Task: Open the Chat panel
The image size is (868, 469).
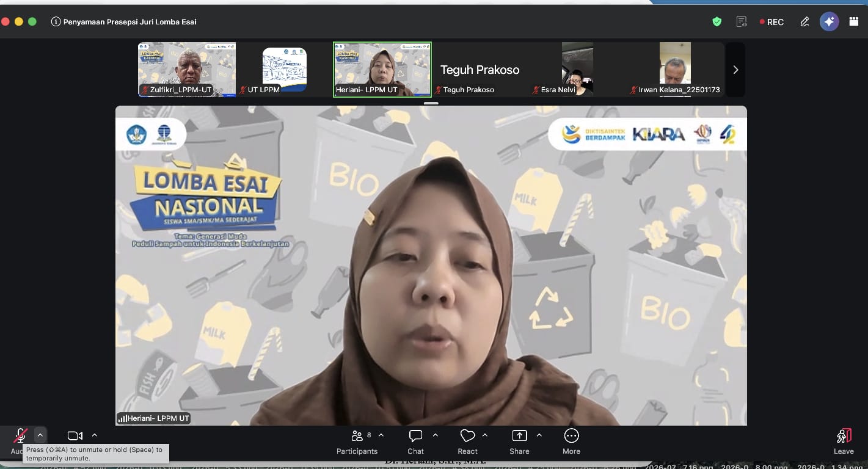Action: tap(416, 442)
